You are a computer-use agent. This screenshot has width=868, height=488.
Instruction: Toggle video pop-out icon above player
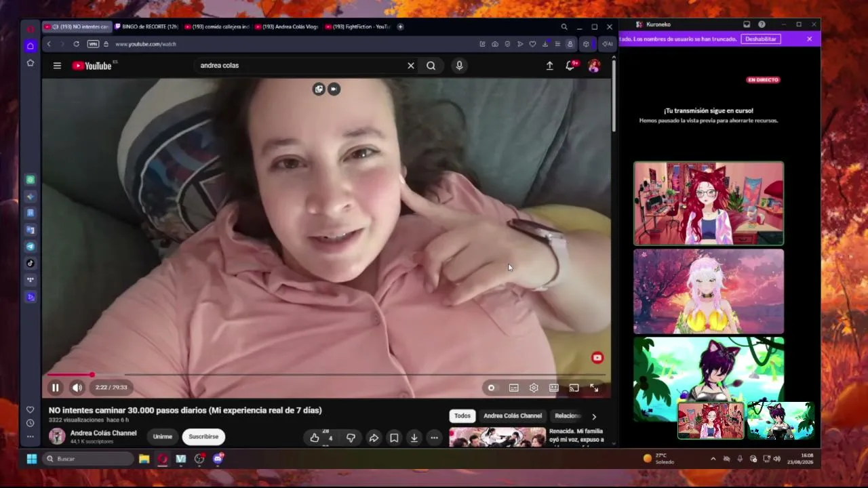tap(319, 89)
